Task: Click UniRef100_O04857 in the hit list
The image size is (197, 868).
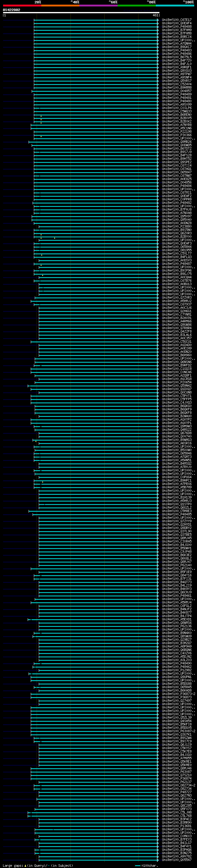Action: [176, 91]
